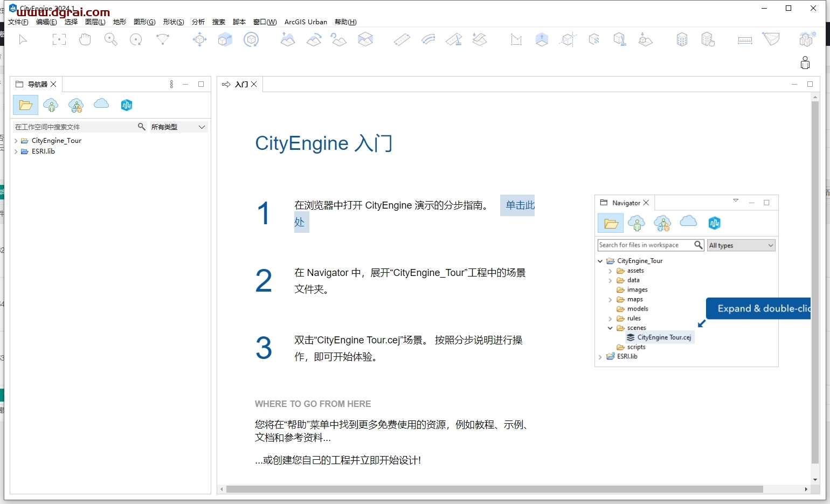Open the visual scene settings icon

tap(807, 39)
